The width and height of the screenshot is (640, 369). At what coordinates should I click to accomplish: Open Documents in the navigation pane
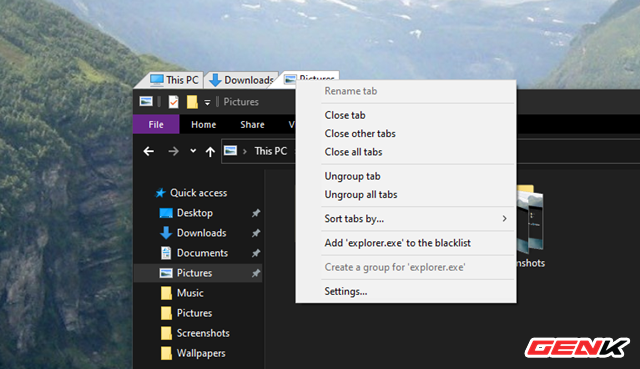pos(202,253)
